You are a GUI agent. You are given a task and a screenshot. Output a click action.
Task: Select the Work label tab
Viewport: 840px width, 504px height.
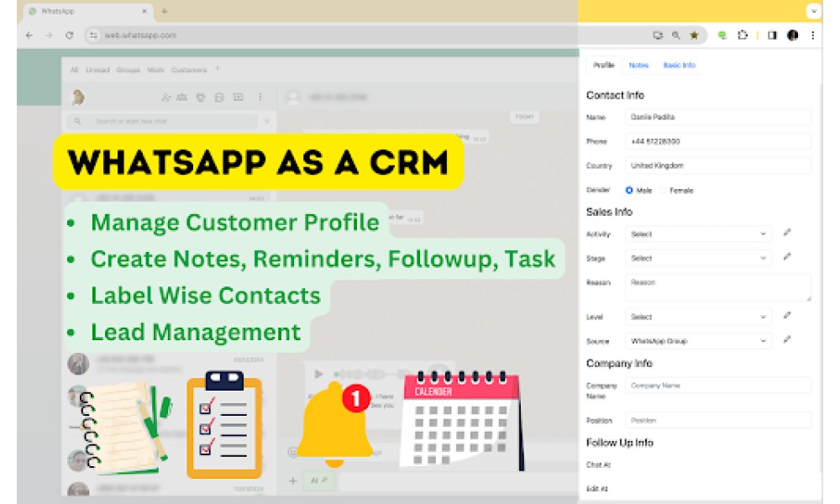tap(156, 70)
